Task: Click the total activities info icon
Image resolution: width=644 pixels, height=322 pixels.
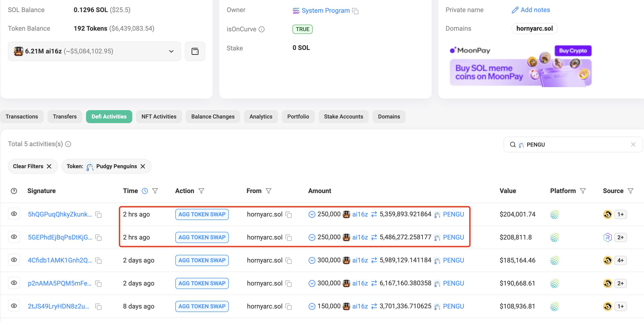Action: coord(68,144)
